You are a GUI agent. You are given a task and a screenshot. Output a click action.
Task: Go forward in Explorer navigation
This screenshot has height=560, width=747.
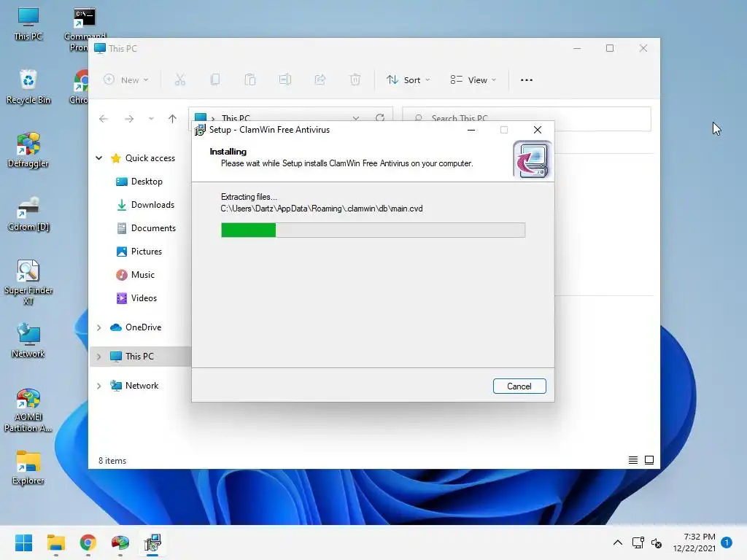pos(129,119)
